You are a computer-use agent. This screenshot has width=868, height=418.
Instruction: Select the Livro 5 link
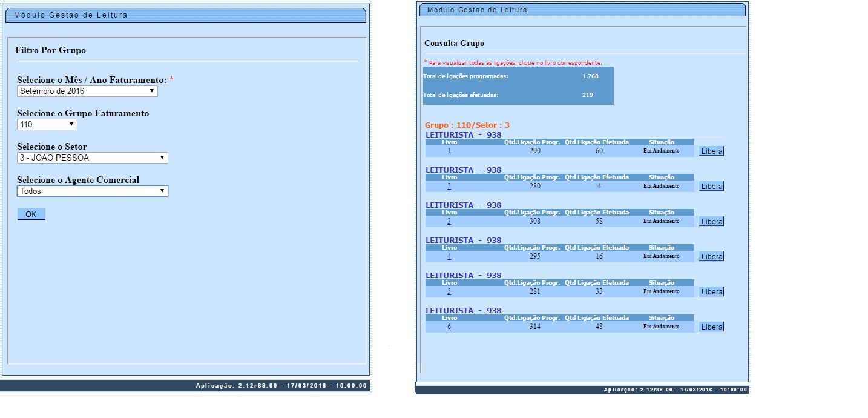[x=449, y=291]
